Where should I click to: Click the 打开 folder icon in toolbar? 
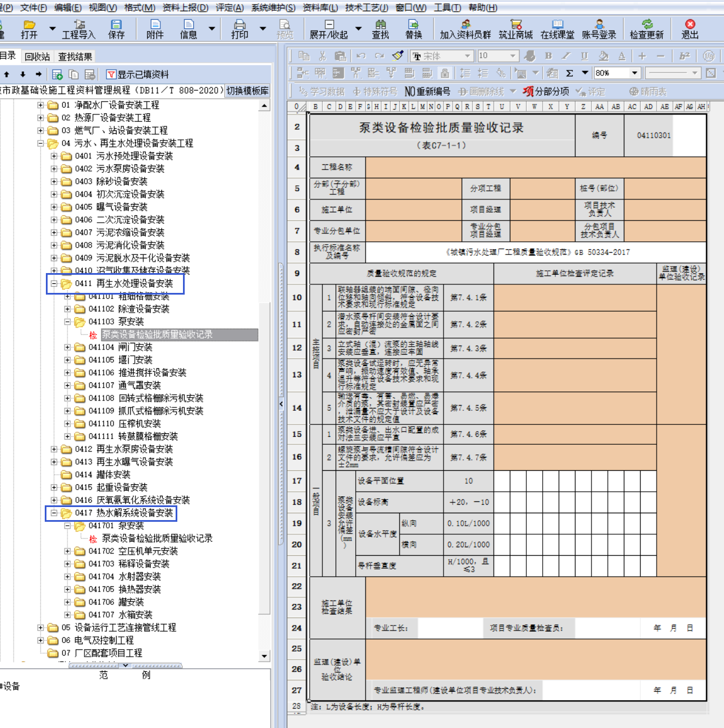[29, 24]
